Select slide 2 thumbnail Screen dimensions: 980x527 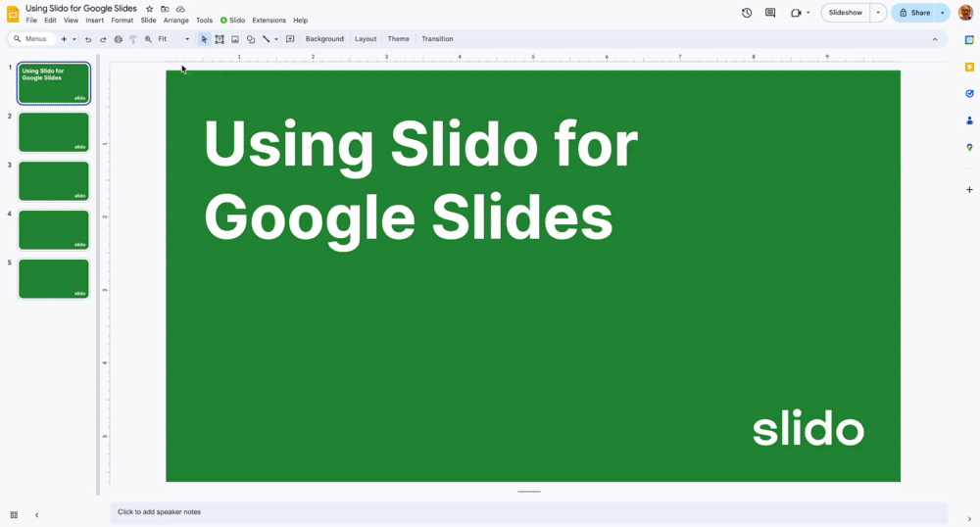[x=54, y=132]
